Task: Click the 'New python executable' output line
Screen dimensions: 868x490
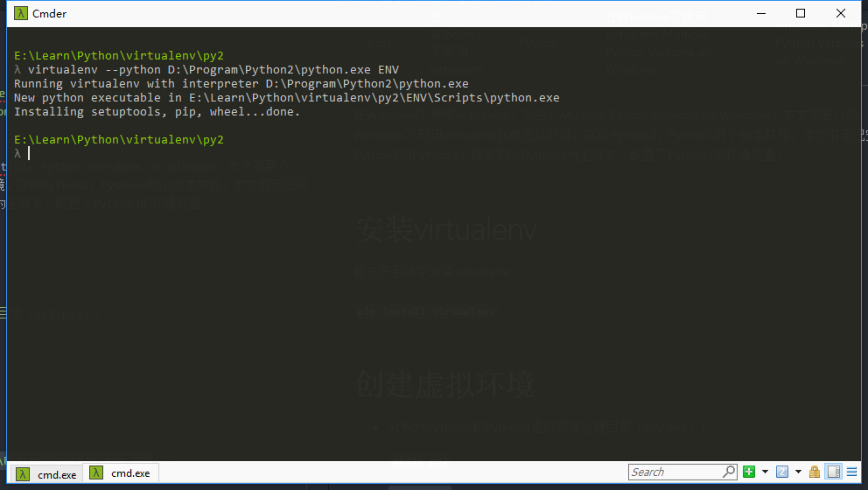Action: 286,97
